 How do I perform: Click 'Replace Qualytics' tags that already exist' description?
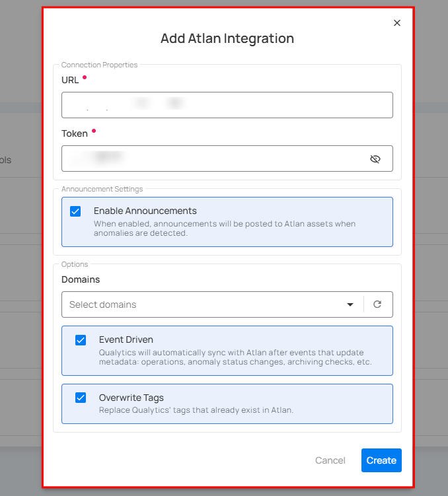(x=196, y=410)
